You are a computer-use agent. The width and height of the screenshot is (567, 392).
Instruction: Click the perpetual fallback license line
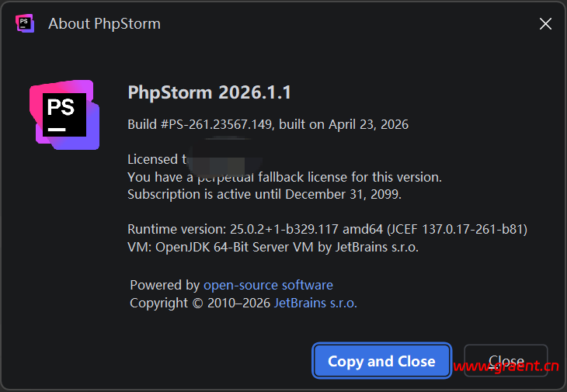pyautogui.click(x=284, y=177)
